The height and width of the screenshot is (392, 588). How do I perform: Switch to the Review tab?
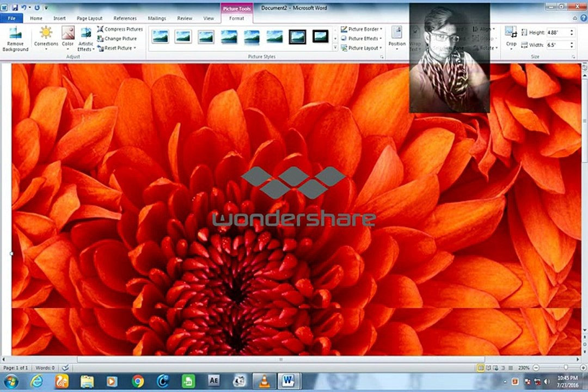point(185,18)
